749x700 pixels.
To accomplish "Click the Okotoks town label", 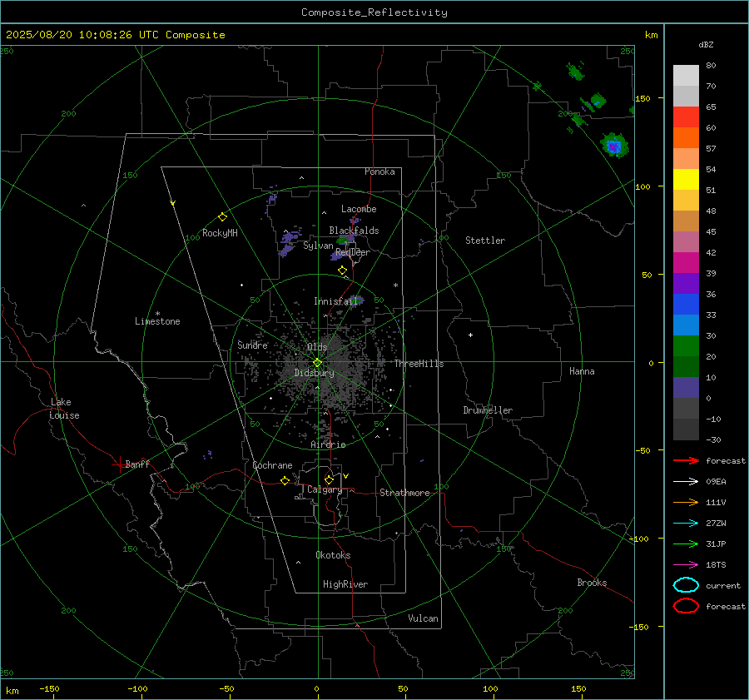I will [x=333, y=555].
